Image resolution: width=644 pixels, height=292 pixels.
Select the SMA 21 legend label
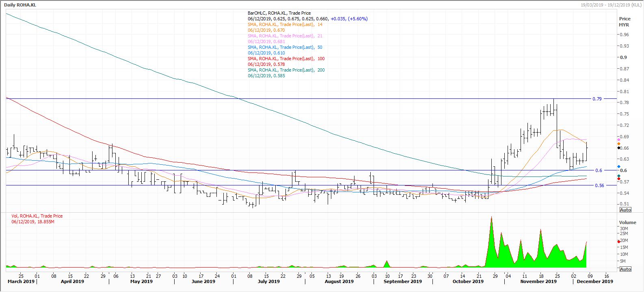(285, 36)
